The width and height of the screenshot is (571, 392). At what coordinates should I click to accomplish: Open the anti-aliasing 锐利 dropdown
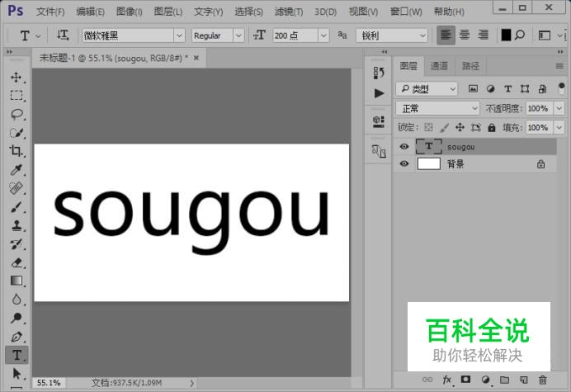tap(391, 35)
